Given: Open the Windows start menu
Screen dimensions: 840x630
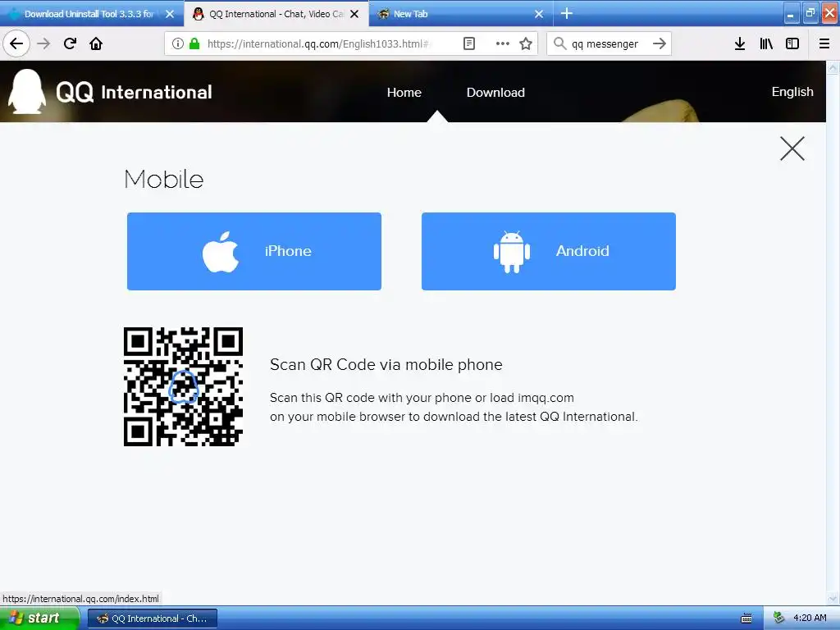Looking at the screenshot, I should (x=40, y=618).
